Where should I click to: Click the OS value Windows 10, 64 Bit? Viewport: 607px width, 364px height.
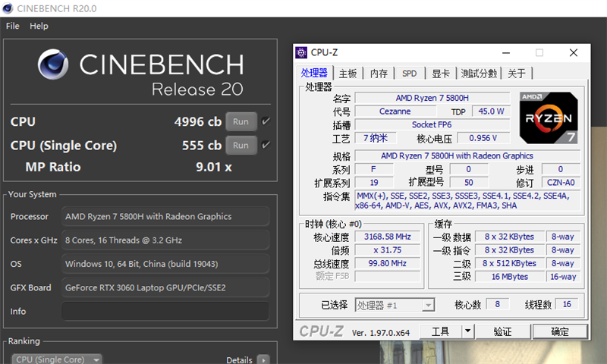[x=165, y=264]
